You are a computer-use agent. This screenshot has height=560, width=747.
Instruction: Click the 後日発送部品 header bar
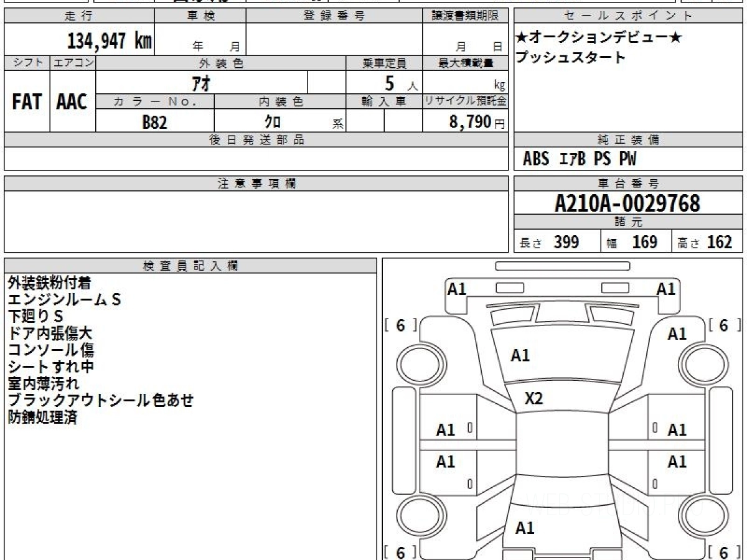256,140
